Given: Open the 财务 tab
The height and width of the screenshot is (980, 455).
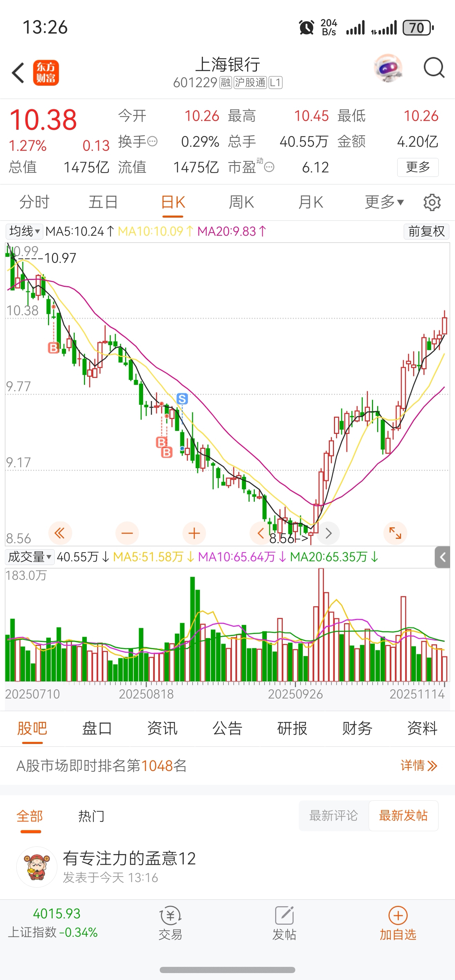Looking at the screenshot, I should pos(357,728).
